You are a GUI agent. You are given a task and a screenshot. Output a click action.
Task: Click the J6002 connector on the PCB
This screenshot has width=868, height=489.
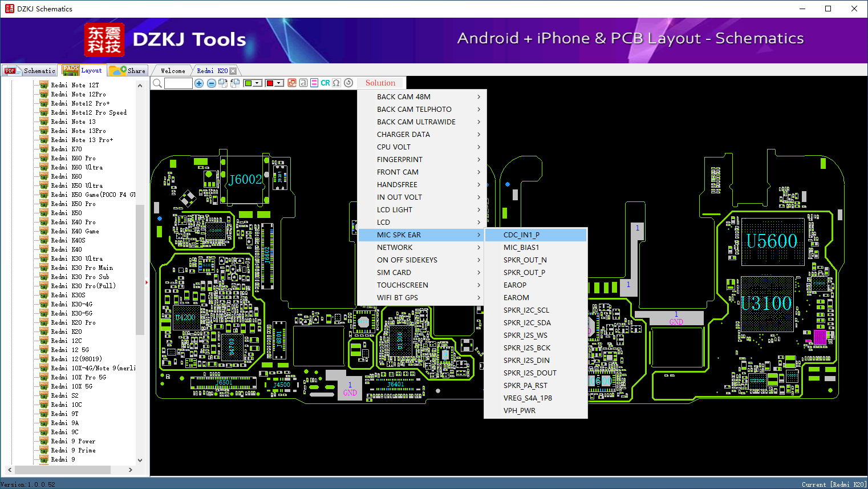(245, 180)
